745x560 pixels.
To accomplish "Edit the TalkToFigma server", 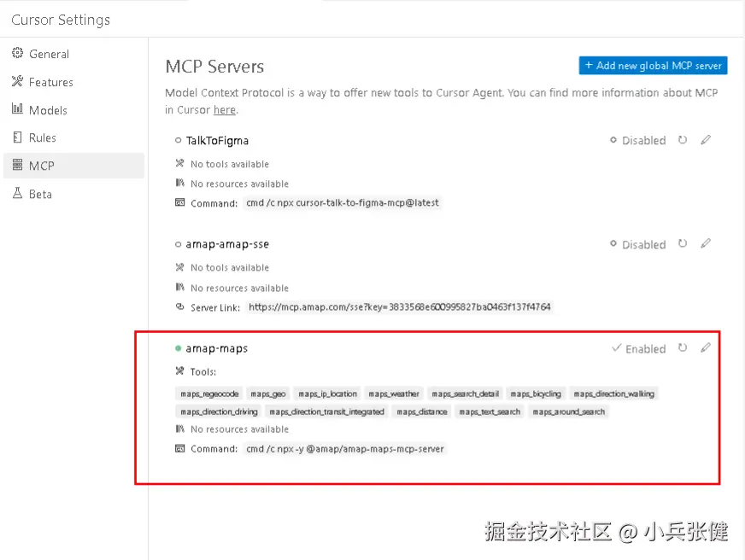I will point(706,139).
